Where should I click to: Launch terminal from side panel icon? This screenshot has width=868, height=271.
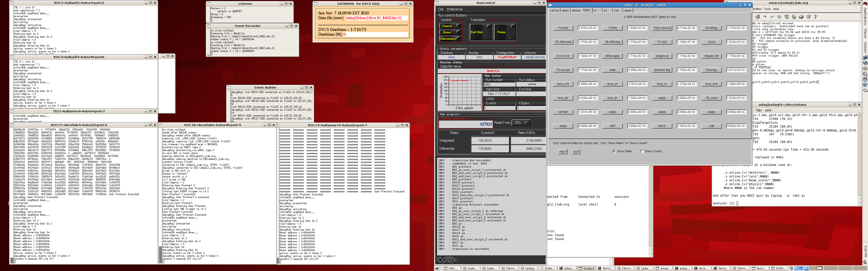click(865, 58)
